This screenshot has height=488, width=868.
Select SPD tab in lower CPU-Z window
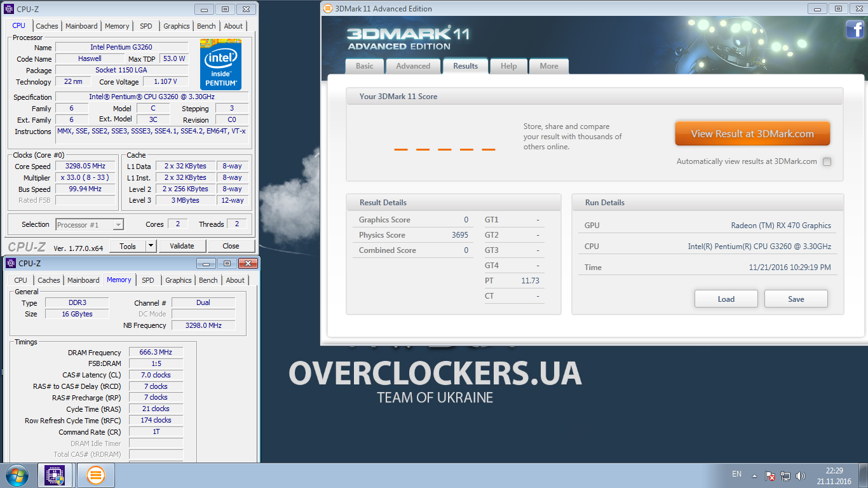148,280
